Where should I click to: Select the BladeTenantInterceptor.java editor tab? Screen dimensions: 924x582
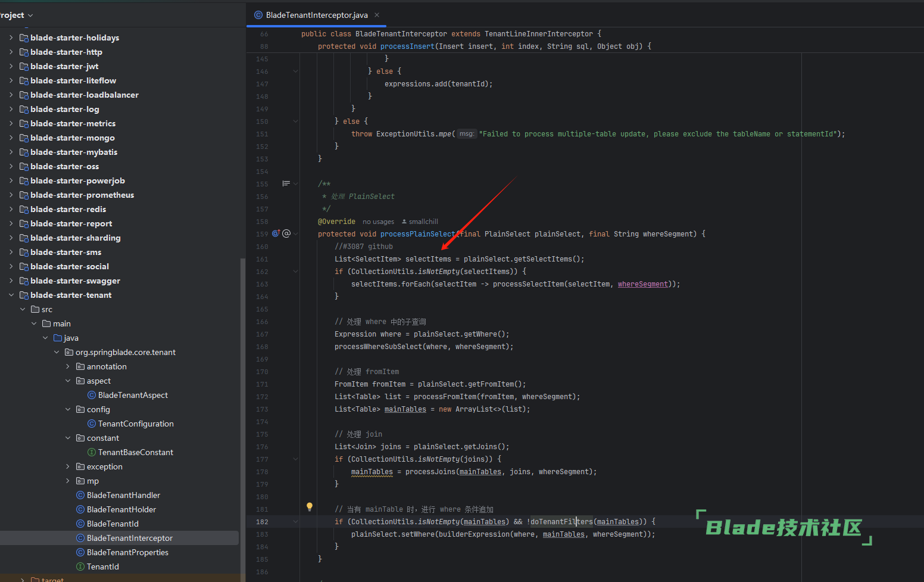point(317,15)
